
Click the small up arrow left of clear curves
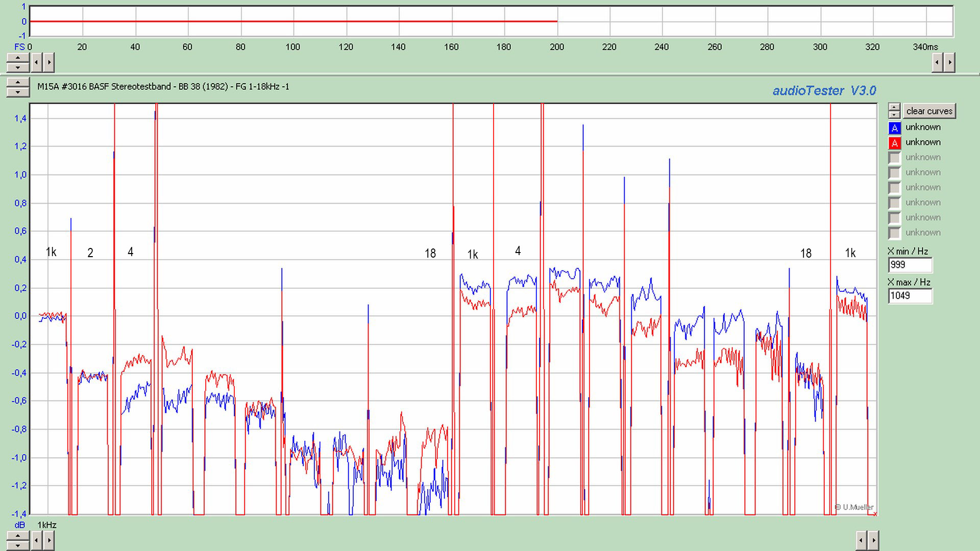tap(894, 107)
